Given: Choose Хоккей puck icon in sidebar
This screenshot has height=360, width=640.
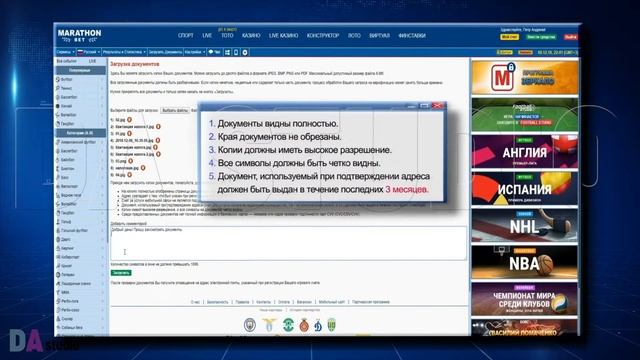Looking at the screenshot, I should coord(58,106).
